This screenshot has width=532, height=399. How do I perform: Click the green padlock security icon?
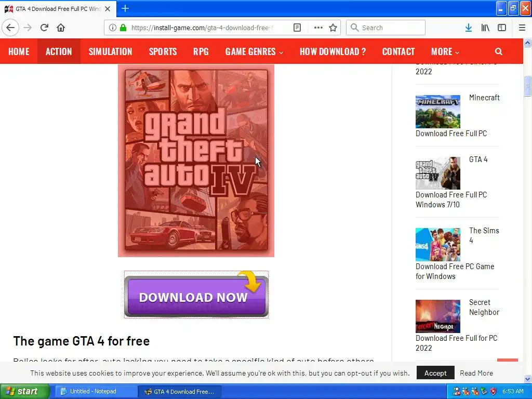tap(123, 28)
